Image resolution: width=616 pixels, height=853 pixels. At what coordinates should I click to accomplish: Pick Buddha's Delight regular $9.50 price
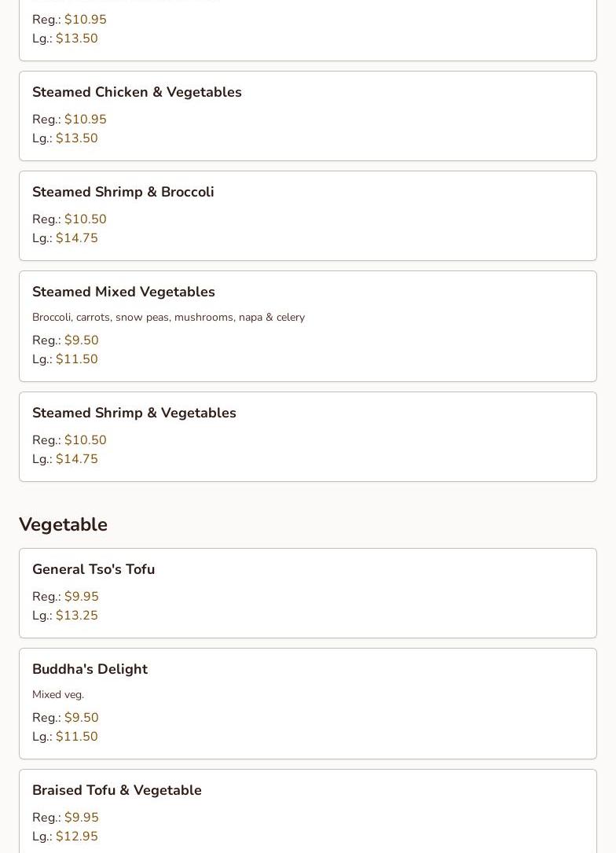[x=81, y=718]
